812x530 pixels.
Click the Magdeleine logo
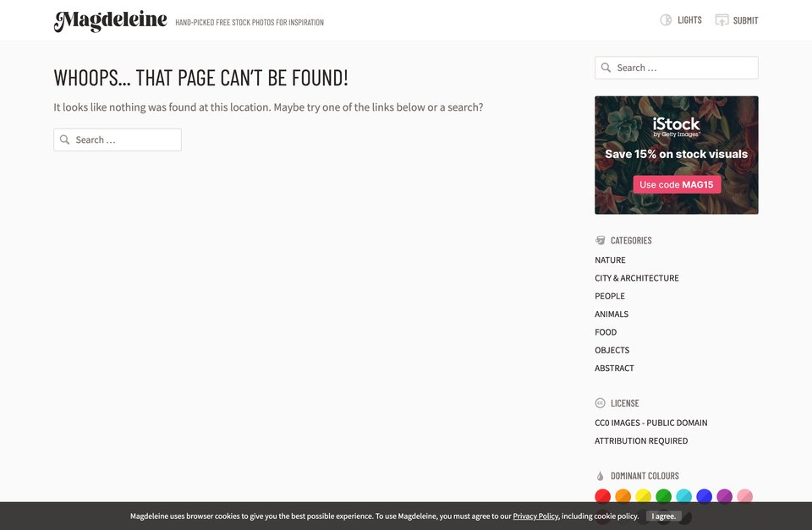(x=110, y=20)
